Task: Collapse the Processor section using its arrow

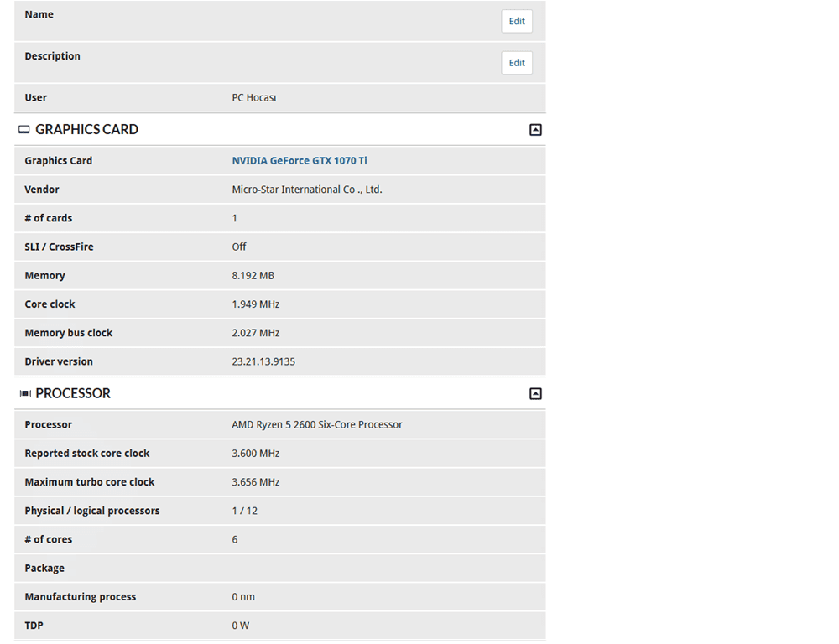Action: [535, 394]
